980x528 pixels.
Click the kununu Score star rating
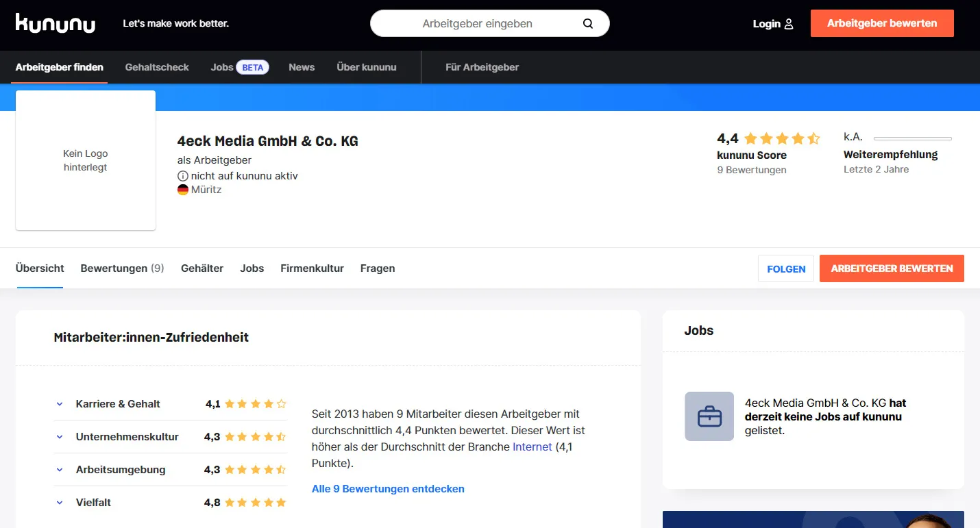coord(782,139)
